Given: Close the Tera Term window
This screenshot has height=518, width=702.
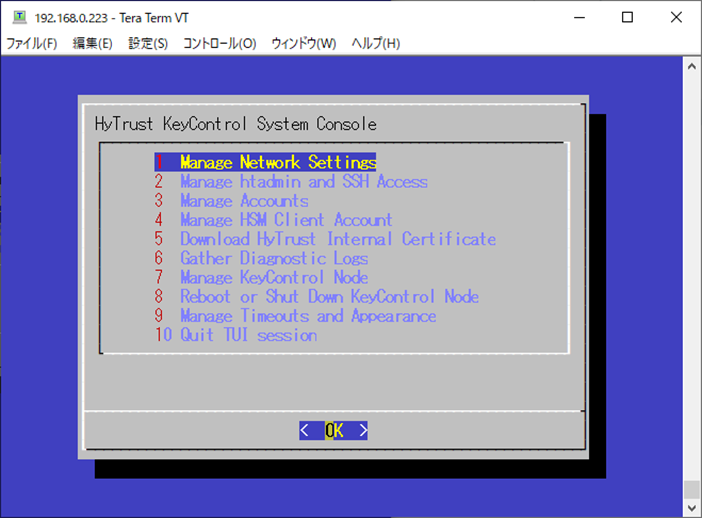Looking at the screenshot, I should coord(676,17).
